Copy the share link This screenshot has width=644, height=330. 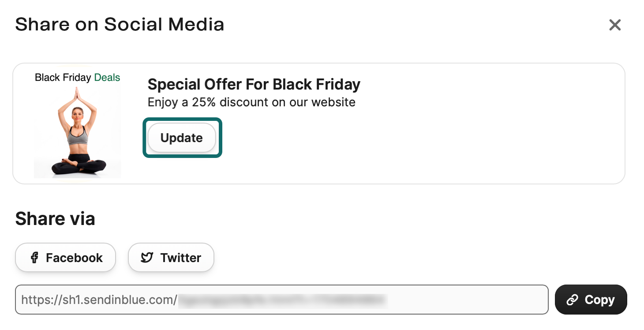tap(591, 300)
